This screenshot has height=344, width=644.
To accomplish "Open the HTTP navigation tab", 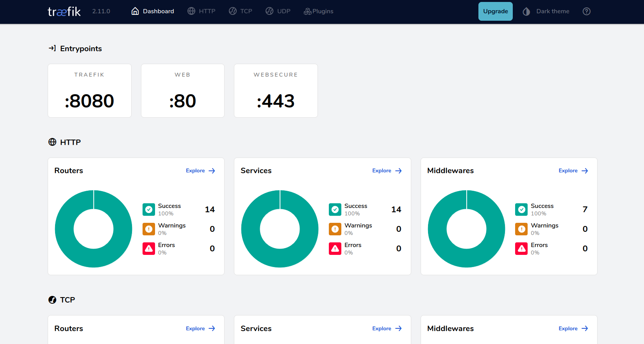I will tap(202, 11).
